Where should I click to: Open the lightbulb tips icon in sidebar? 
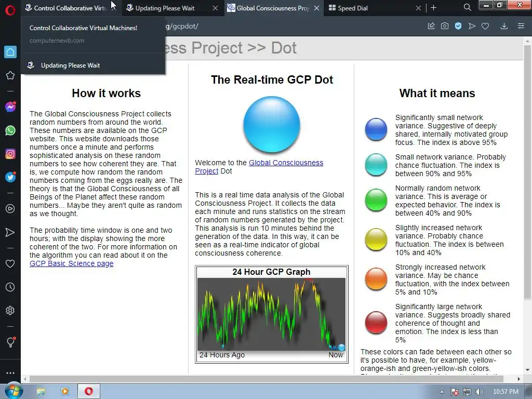[10, 342]
